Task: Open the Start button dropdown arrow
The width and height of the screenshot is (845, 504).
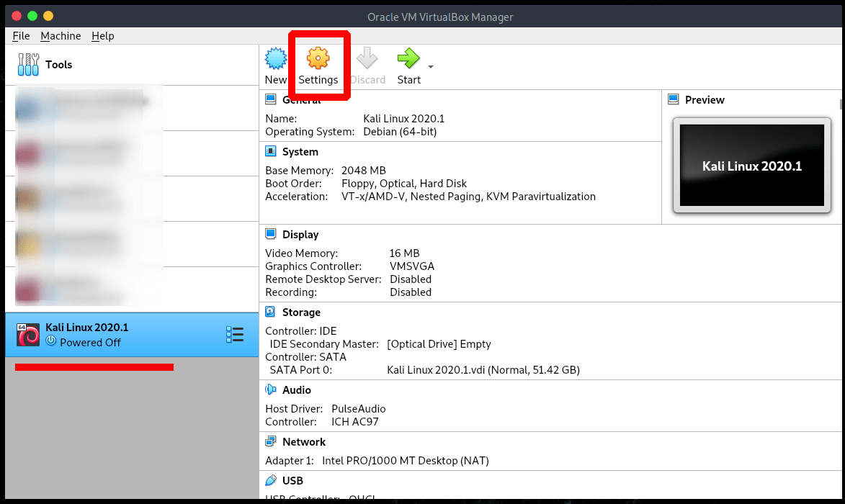Action: pyautogui.click(x=431, y=67)
